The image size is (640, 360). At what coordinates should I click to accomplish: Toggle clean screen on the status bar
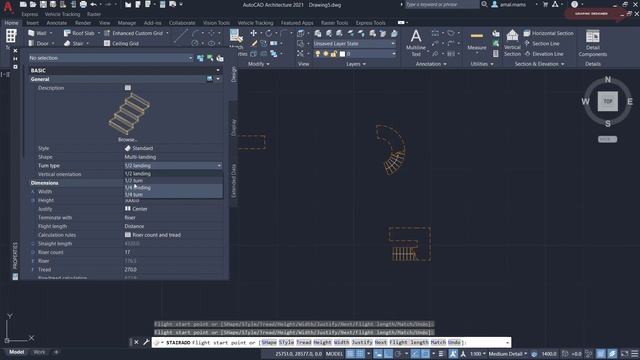click(624, 353)
